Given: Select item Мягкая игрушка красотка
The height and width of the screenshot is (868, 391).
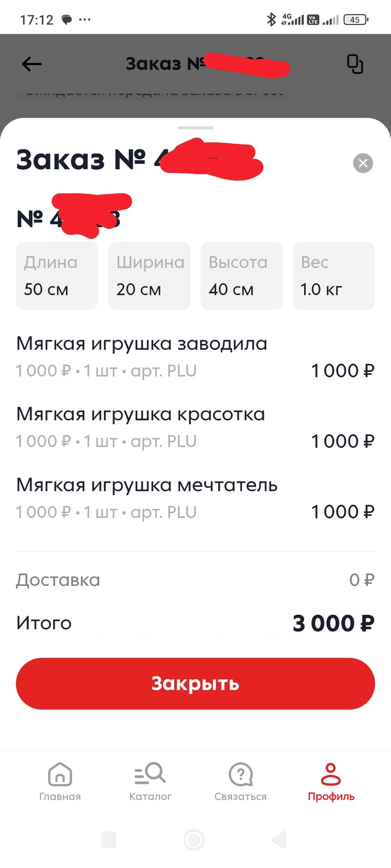Looking at the screenshot, I should click(x=140, y=414).
